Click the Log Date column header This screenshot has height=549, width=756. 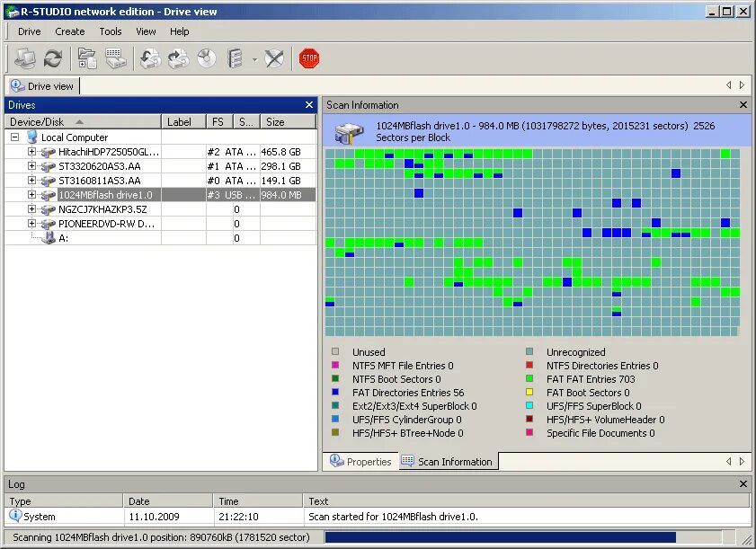168,501
